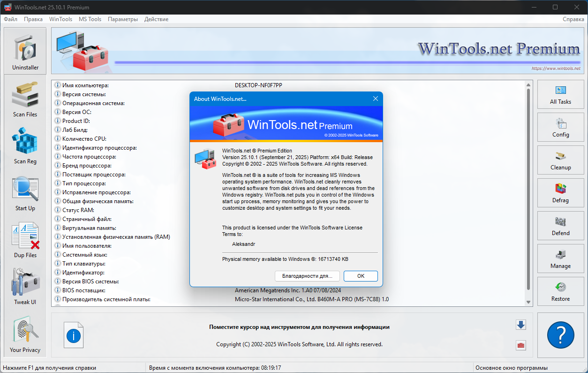This screenshot has height=373, width=588.
Task: Open the Config panel
Action: click(x=560, y=128)
